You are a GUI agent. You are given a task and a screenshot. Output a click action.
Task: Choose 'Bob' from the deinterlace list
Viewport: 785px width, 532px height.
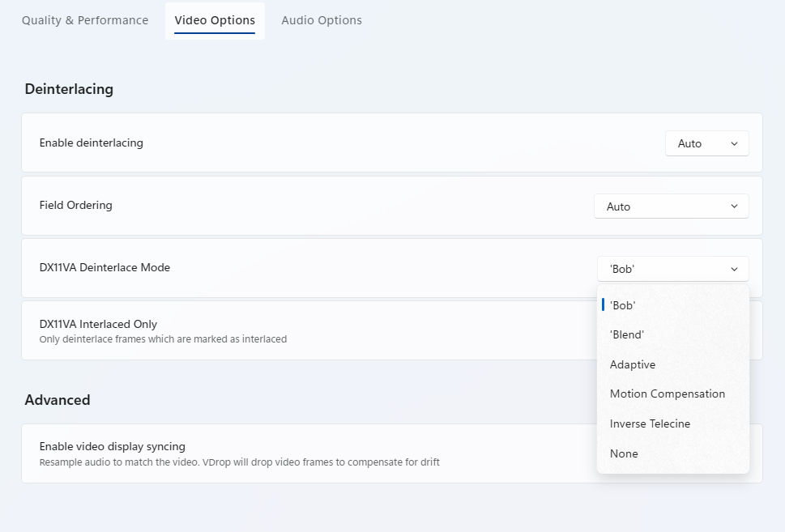[x=623, y=305]
